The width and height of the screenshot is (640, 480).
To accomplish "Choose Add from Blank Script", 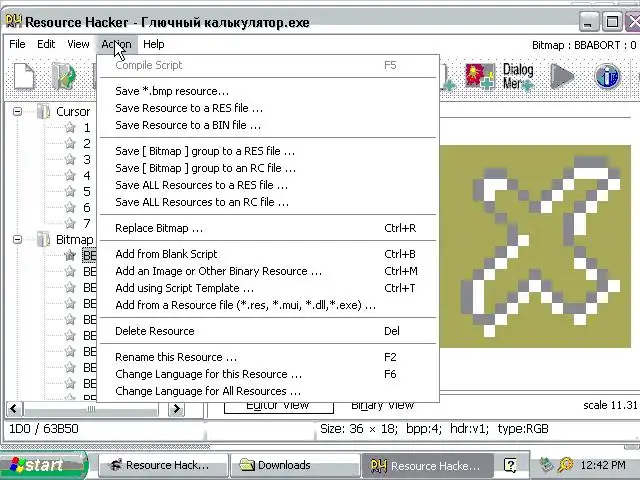I will [268, 254].
